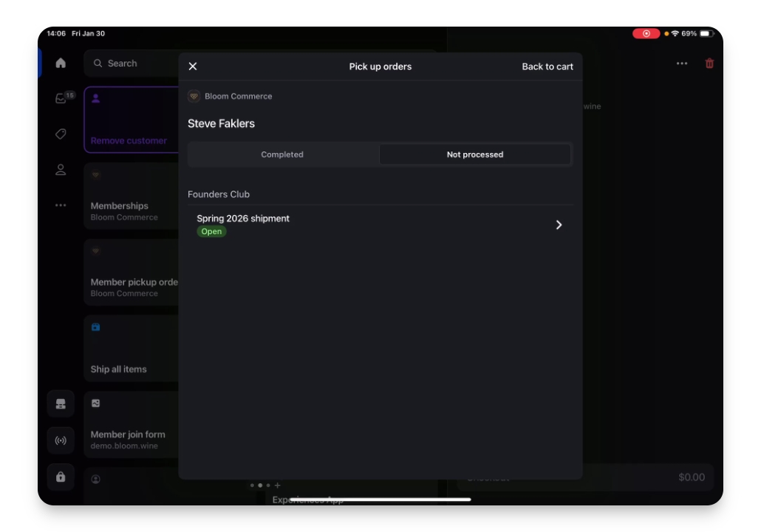Click the red screen recording indicator
The image size is (761, 532).
646,33
